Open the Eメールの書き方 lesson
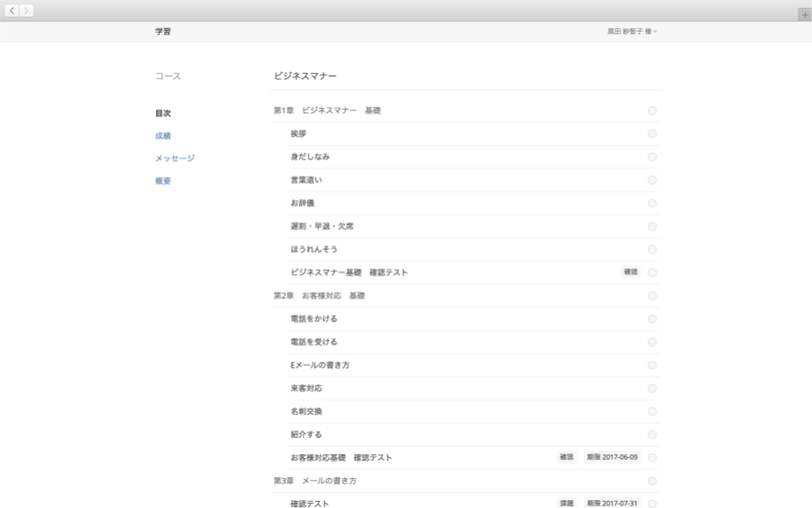The width and height of the screenshot is (812, 508). point(320,365)
